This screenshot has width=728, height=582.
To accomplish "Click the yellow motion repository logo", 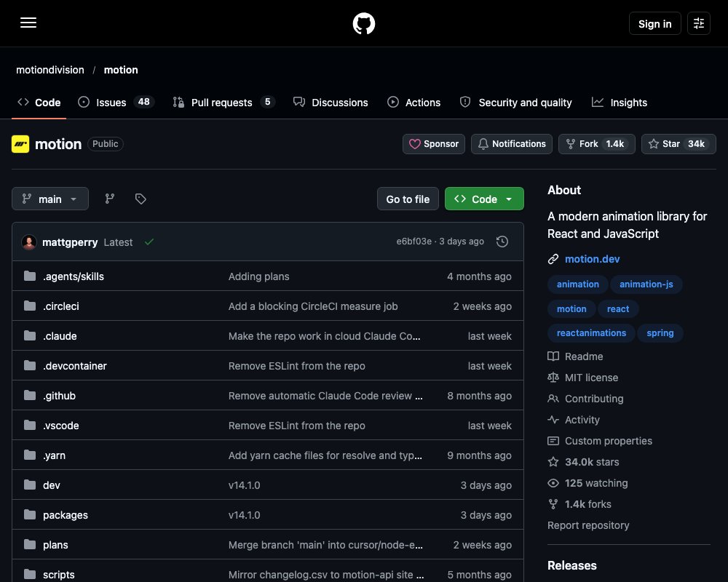I will pyautogui.click(x=20, y=144).
